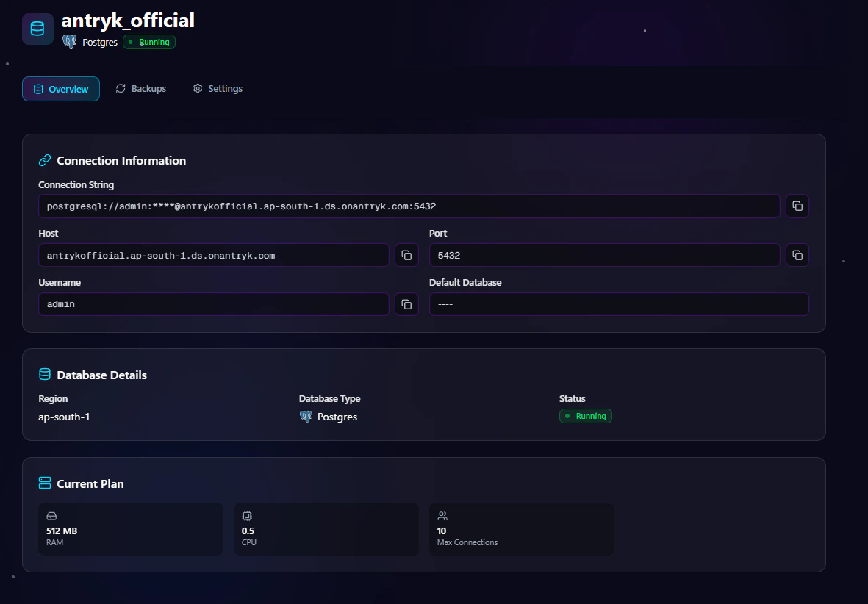Click the Current Plan heading
Viewport: 868px width, 604px height.
pyautogui.click(x=90, y=483)
